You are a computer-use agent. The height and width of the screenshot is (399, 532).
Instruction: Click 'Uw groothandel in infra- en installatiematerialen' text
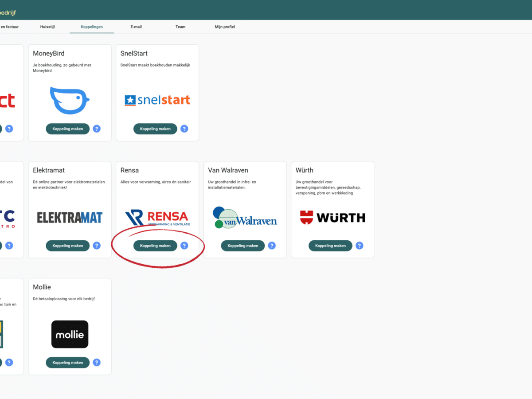point(232,184)
